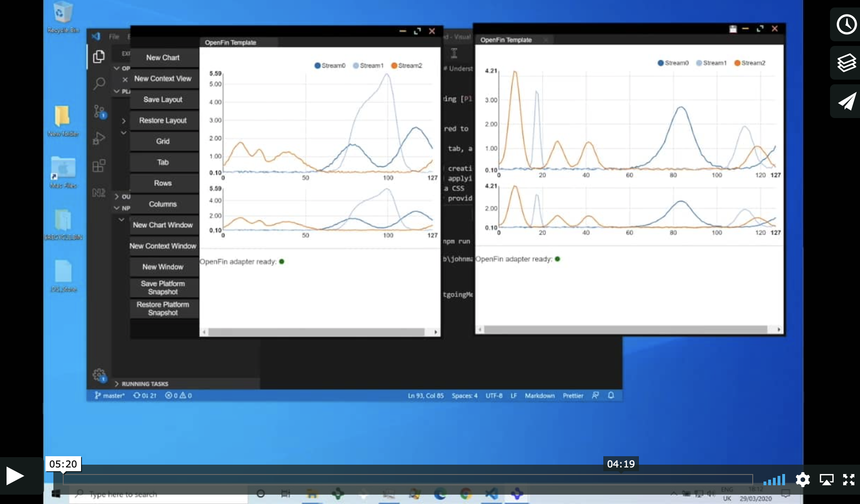This screenshot has width=860, height=504.
Task: Expand the OU section chevron in Explorer
Action: 117,197
